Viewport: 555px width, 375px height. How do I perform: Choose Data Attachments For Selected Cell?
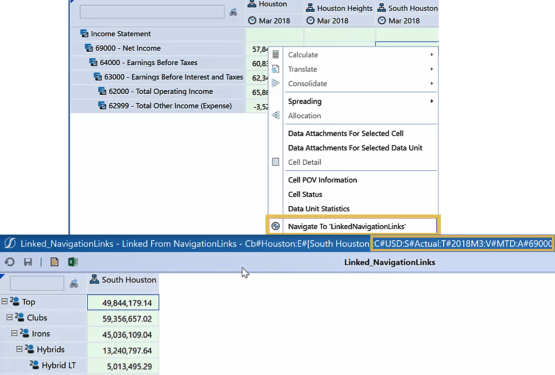point(346,133)
